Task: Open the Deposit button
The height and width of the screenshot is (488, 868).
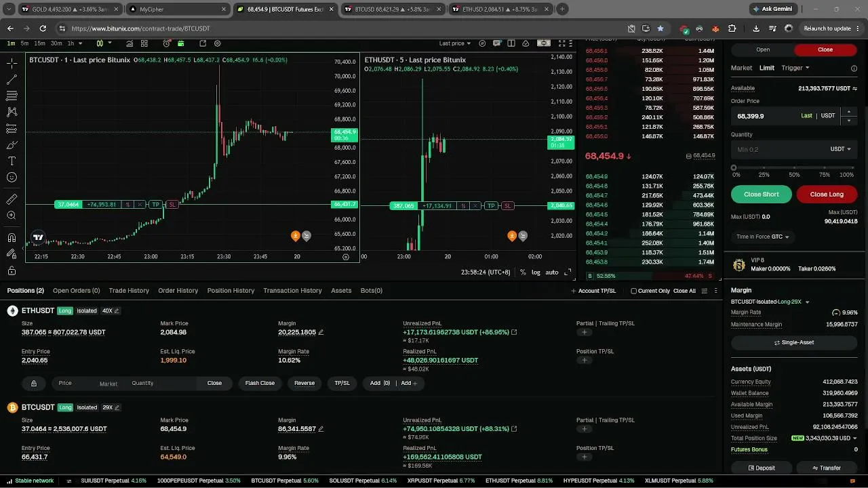Action: pyautogui.click(x=762, y=468)
